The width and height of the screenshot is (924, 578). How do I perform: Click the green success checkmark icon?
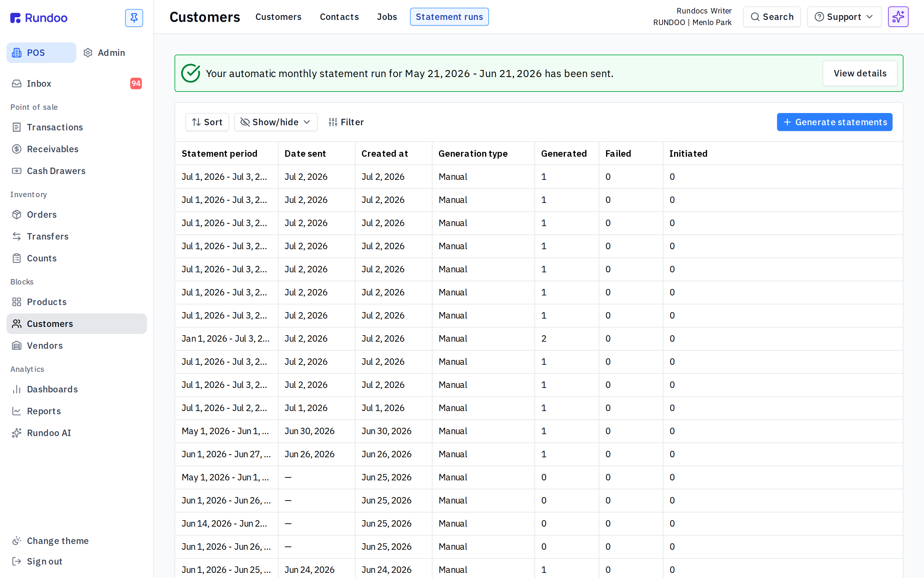(x=191, y=73)
